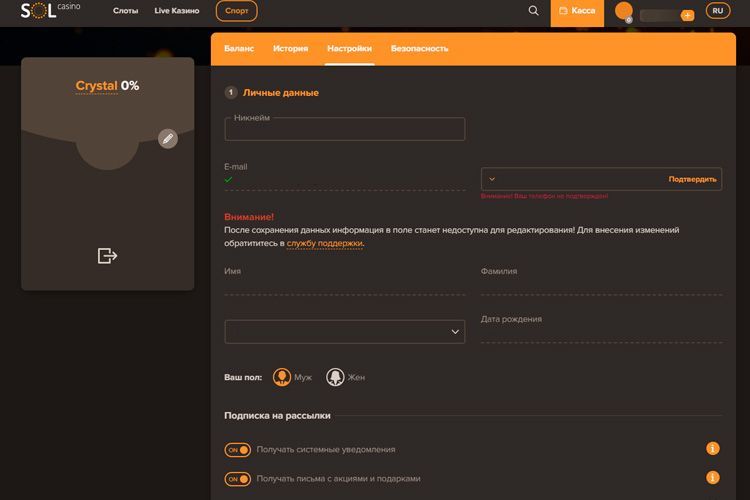The height and width of the screenshot is (500, 750).
Task: Switch to the Баланс tab
Action: (239, 48)
